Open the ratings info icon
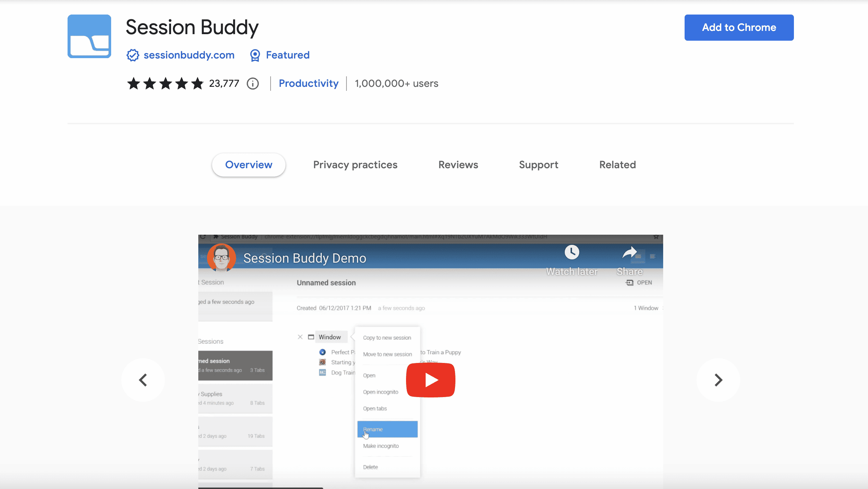 tap(253, 84)
